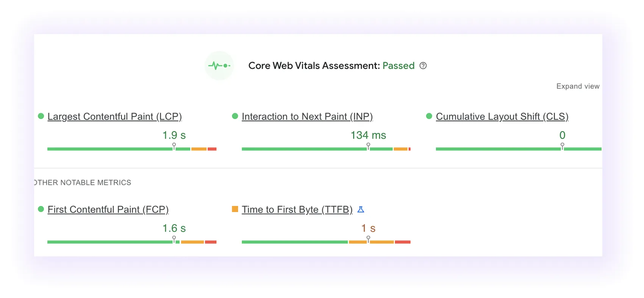Click the TTFB marker pin on its bar
This screenshot has height=298, width=644.
(368, 239)
